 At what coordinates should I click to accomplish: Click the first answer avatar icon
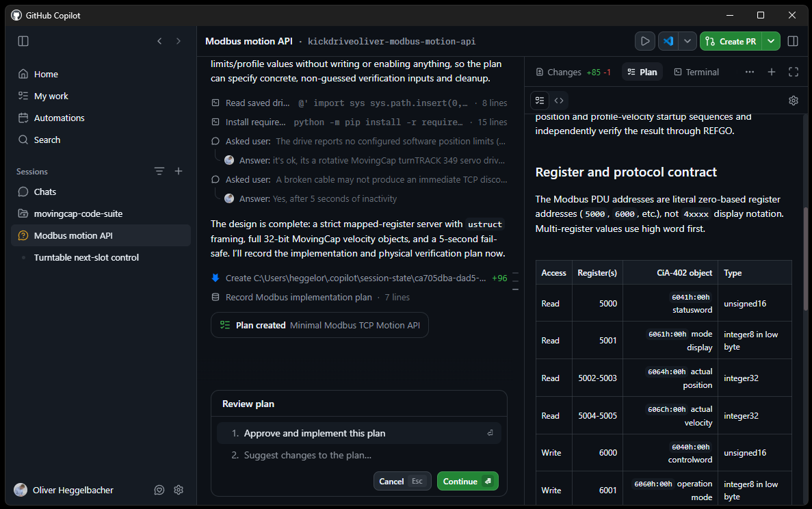pos(229,161)
